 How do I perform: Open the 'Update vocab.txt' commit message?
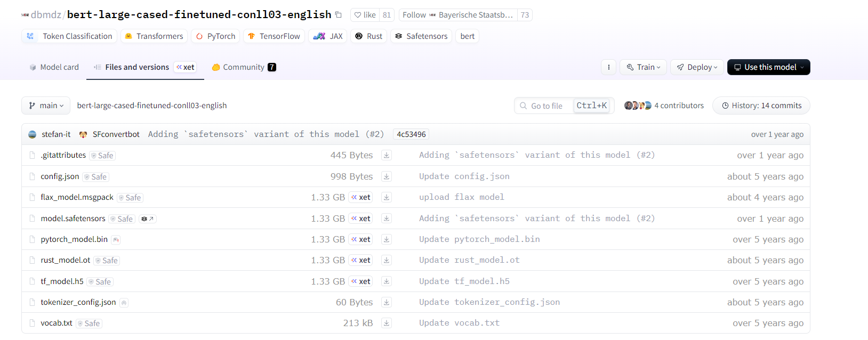pyautogui.click(x=459, y=323)
